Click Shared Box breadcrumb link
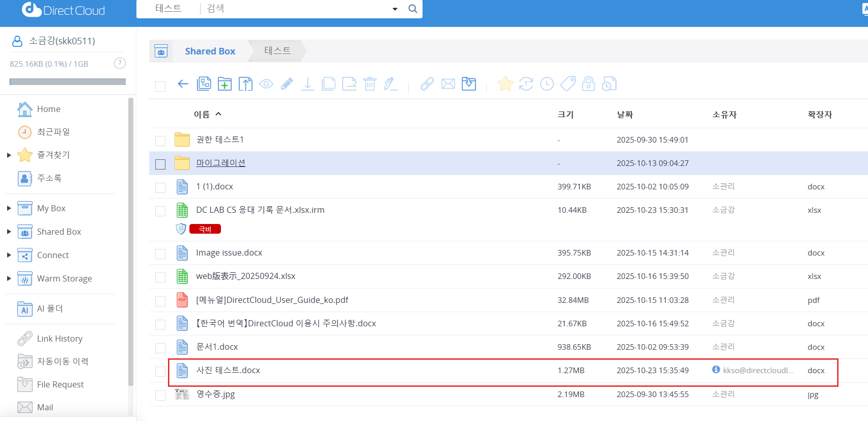 point(210,51)
